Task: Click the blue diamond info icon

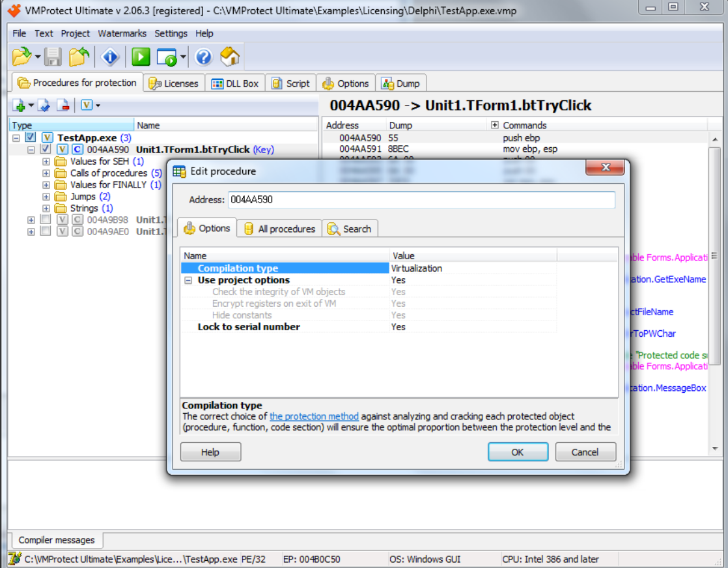Action: [110, 57]
